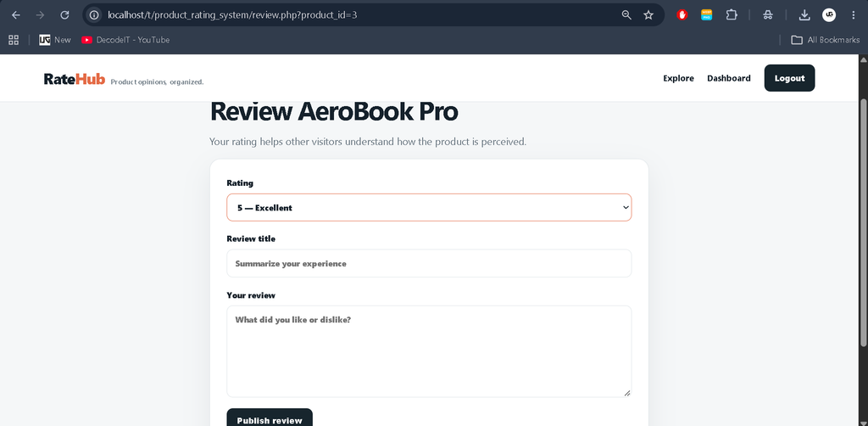Image resolution: width=868 pixels, height=426 pixels.
Task: Click the review textarea resize handle
Action: (626, 392)
